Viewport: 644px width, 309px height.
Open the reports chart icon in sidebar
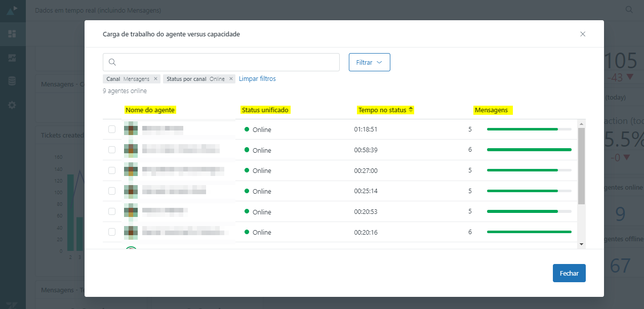[12, 58]
